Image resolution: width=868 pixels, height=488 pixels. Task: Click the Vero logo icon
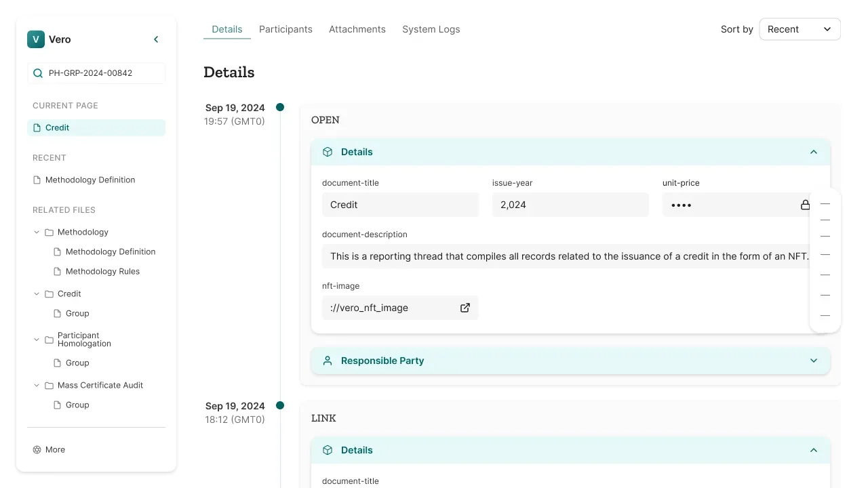(x=36, y=39)
